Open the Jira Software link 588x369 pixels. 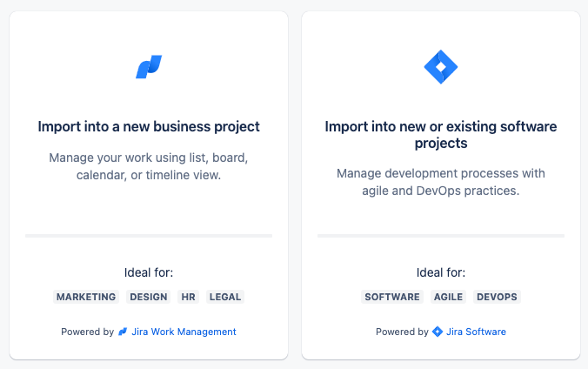point(476,332)
